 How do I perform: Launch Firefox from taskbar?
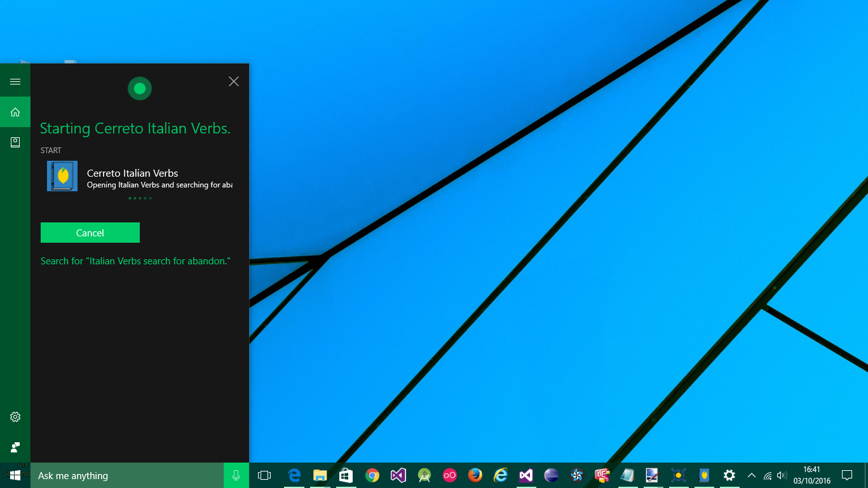pos(475,475)
